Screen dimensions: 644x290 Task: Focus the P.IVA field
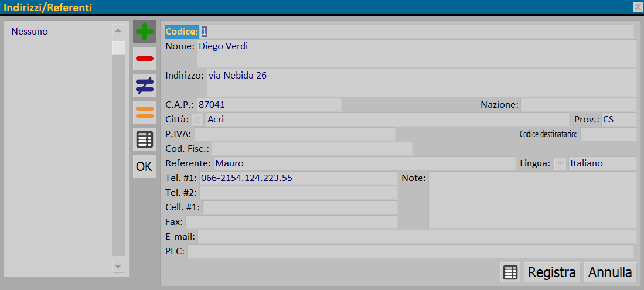coord(295,135)
